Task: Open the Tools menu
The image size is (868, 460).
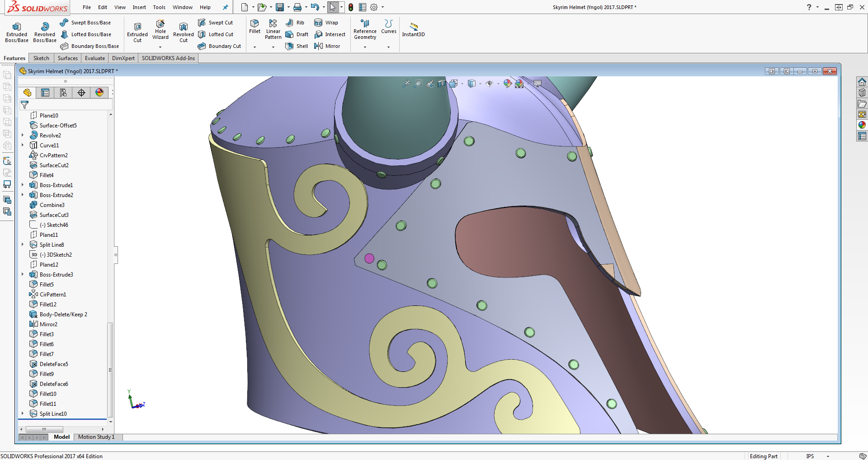Action: click(x=159, y=7)
